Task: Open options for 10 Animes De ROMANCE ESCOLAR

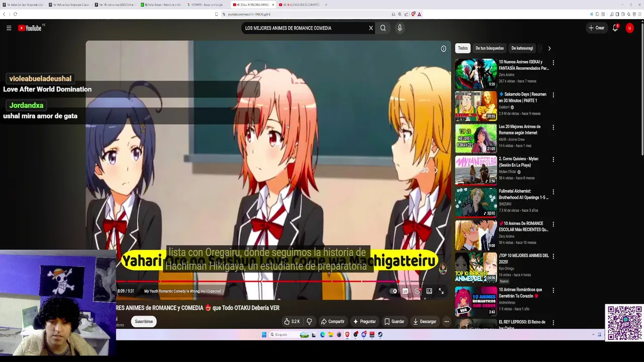Action: pos(553,224)
